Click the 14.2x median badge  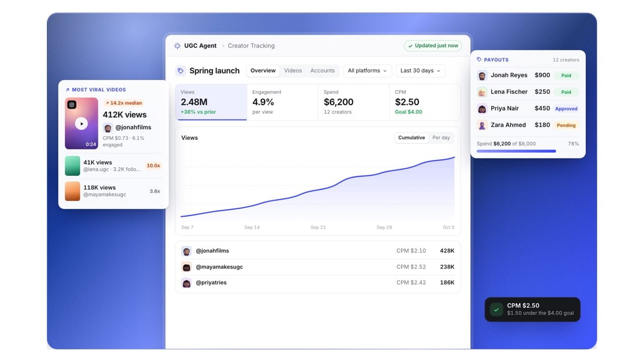(123, 103)
